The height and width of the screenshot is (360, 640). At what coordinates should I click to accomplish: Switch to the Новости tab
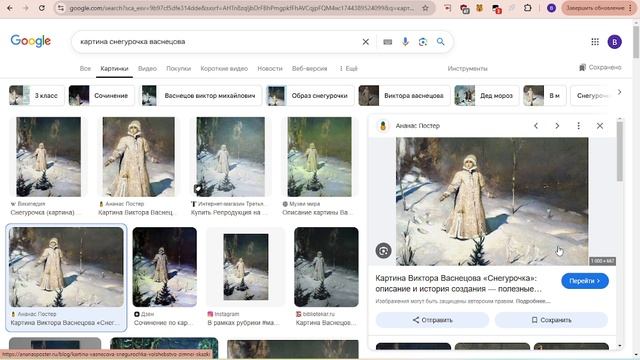pos(270,69)
